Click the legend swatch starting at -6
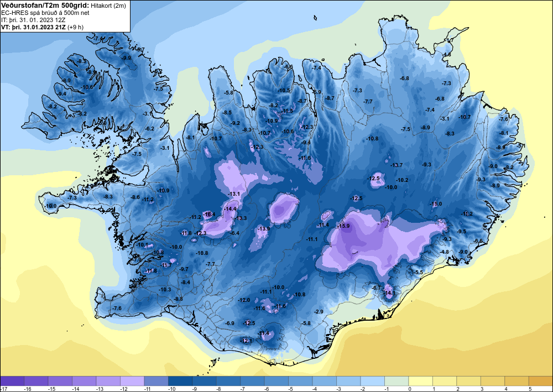Screen dimensions: 553x392 (276, 381)
